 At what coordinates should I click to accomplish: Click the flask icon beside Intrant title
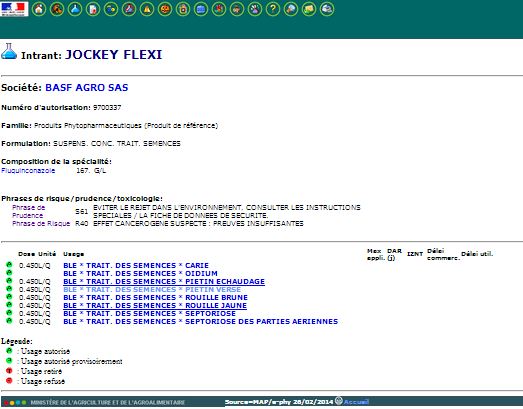pos(9,51)
